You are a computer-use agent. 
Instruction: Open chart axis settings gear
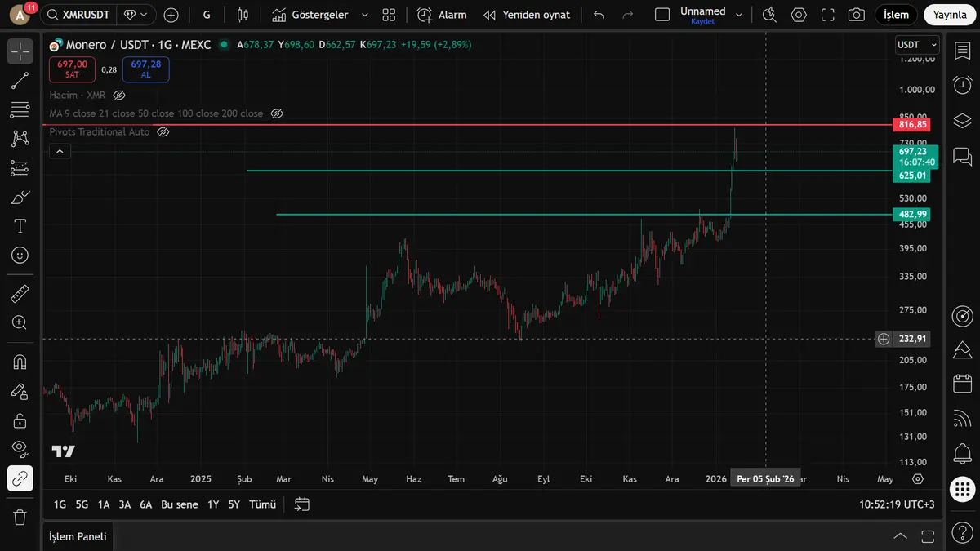[918, 479]
